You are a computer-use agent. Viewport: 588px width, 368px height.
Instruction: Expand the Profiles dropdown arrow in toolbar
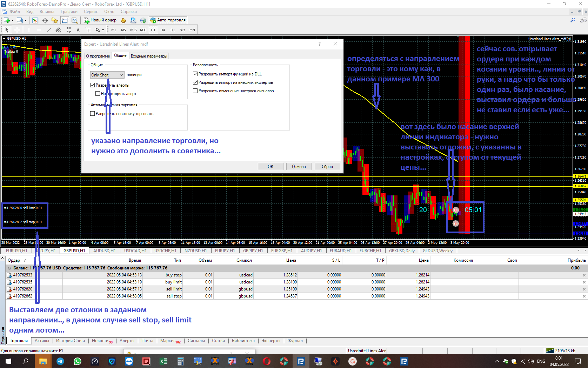coord(26,20)
